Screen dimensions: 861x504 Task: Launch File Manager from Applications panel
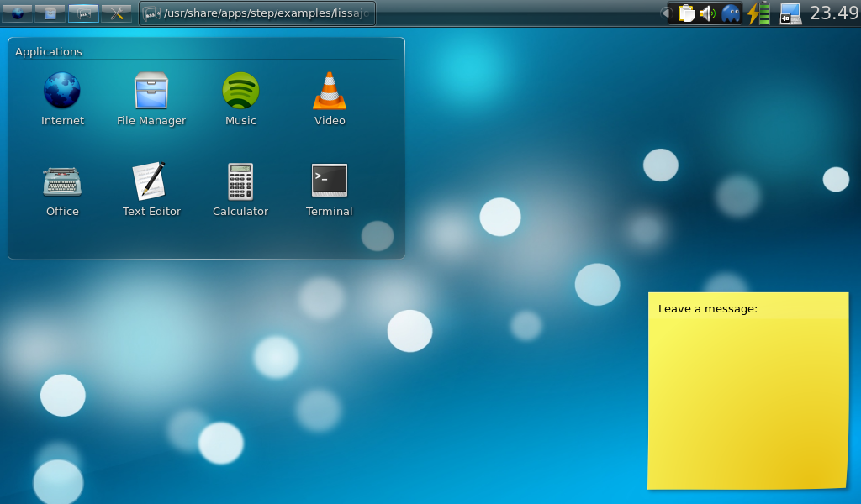click(151, 91)
